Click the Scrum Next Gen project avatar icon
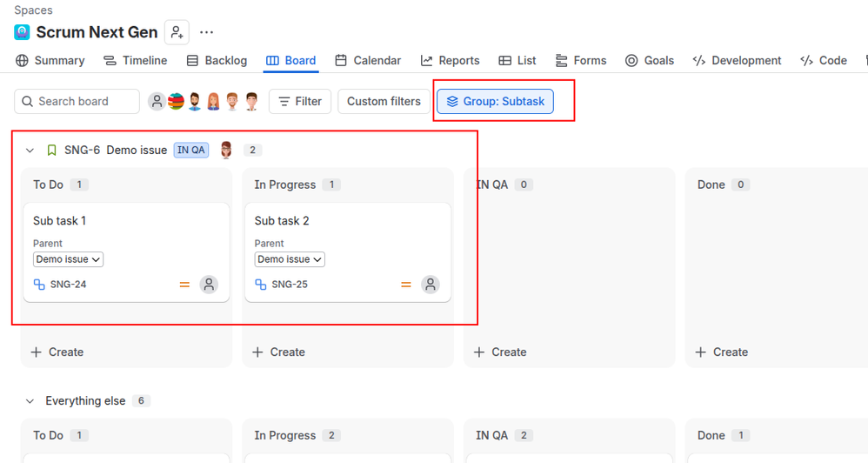This screenshot has height=463, width=868. pos(22,32)
